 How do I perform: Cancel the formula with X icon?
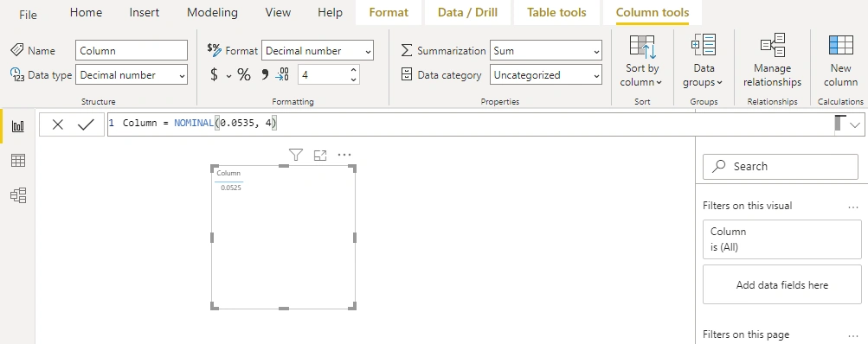coord(58,125)
